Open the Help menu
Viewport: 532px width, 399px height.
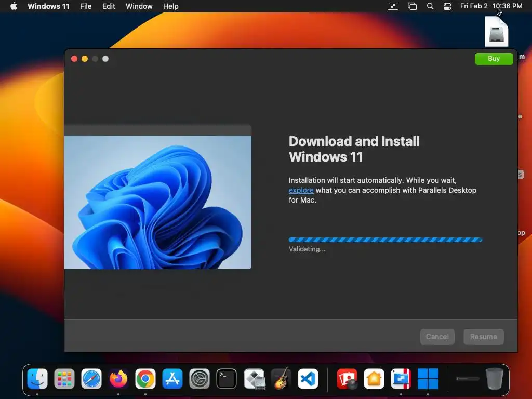click(x=170, y=6)
